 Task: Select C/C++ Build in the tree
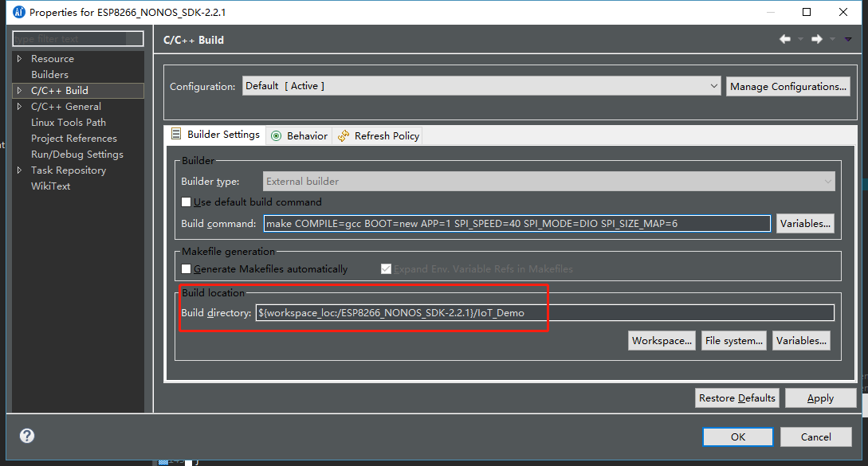tap(59, 91)
